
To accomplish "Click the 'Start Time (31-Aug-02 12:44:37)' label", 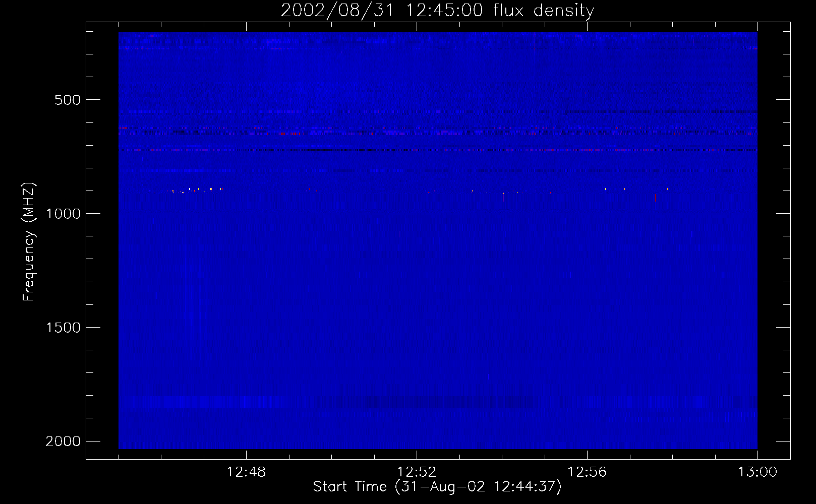I will click(x=437, y=487).
